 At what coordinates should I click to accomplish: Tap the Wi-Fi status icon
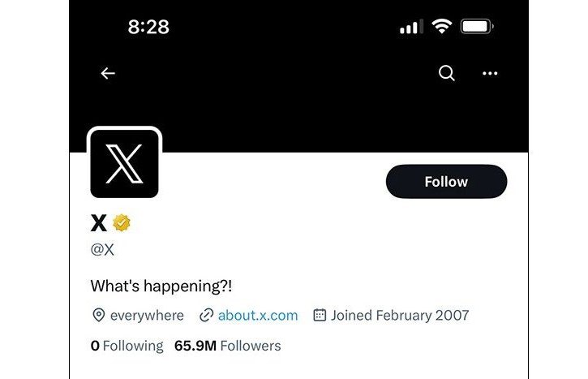tap(441, 27)
